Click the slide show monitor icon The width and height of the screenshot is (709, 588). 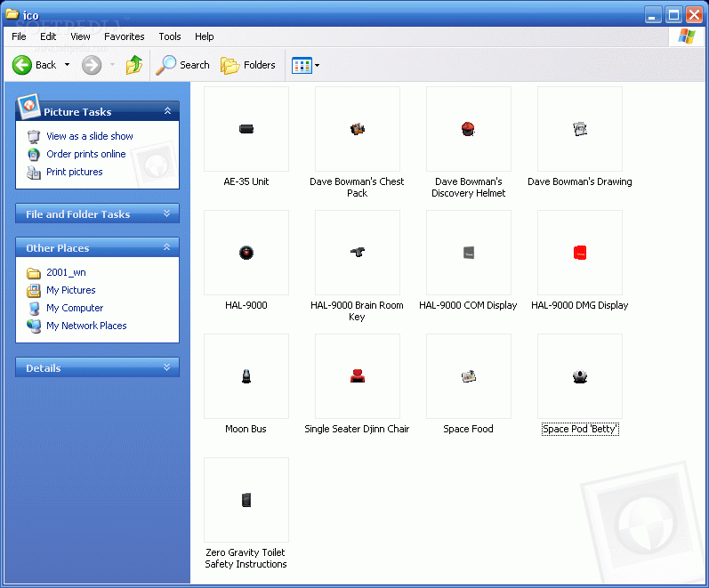[34, 137]
